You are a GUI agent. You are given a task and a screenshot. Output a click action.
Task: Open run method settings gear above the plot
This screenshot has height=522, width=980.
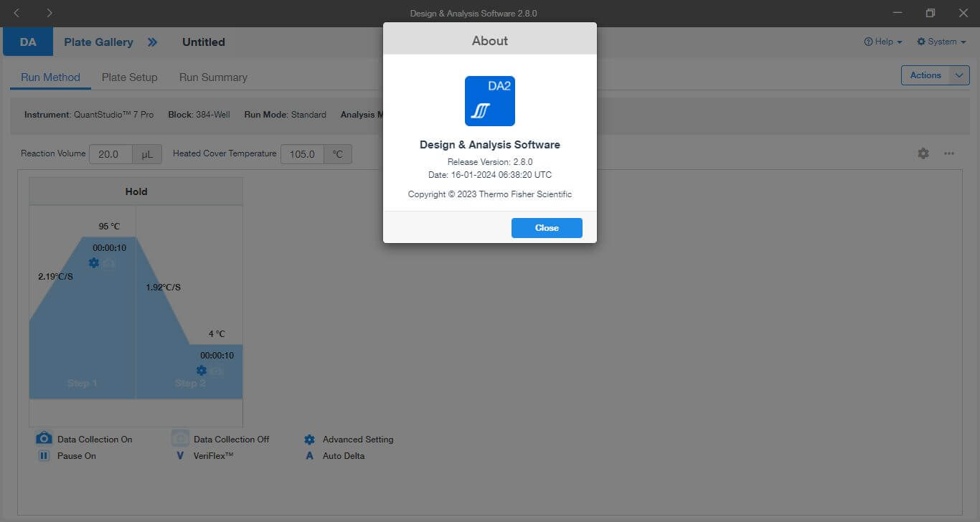tap(923, 153)
